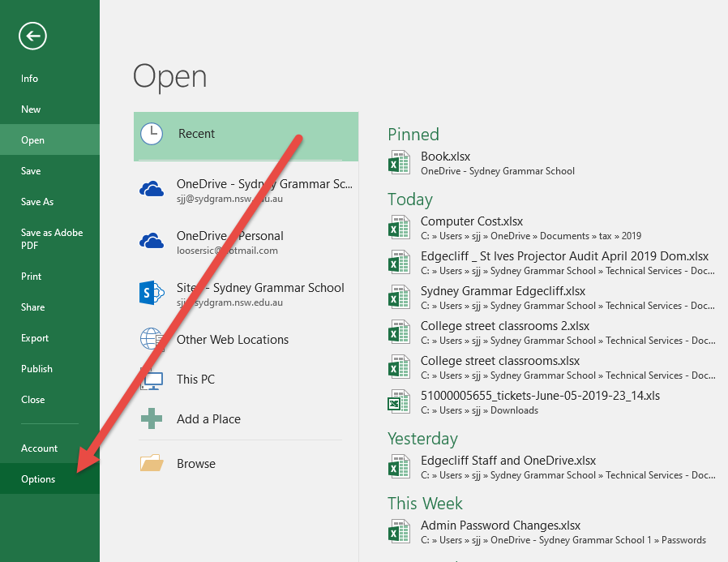
Task: Click the Add a Place plus icon
Action: (x=152, y=418)
